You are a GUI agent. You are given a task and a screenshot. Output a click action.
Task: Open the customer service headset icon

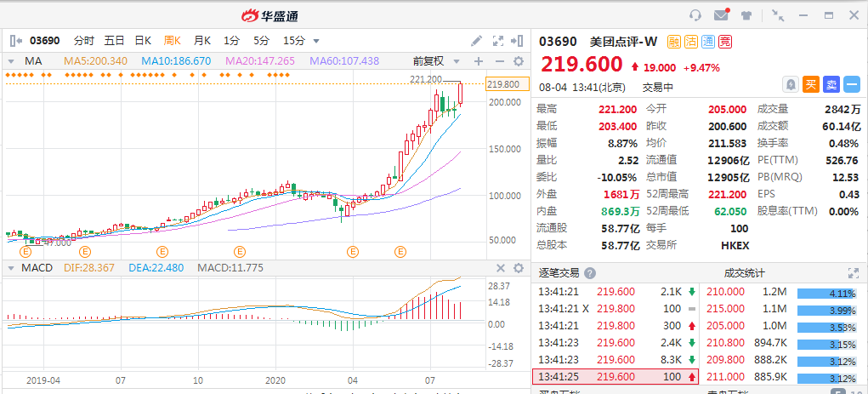click(695, 15)
